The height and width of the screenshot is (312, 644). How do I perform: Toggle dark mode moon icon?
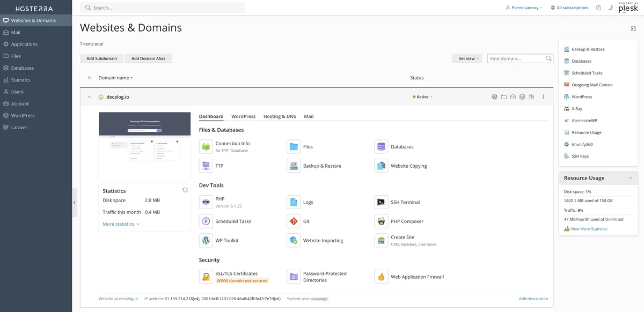point(610,8)
